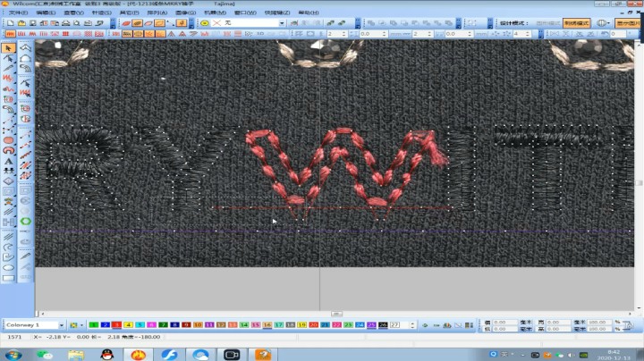Click the reshape tool at top of second toolbox column

[25, 48]
